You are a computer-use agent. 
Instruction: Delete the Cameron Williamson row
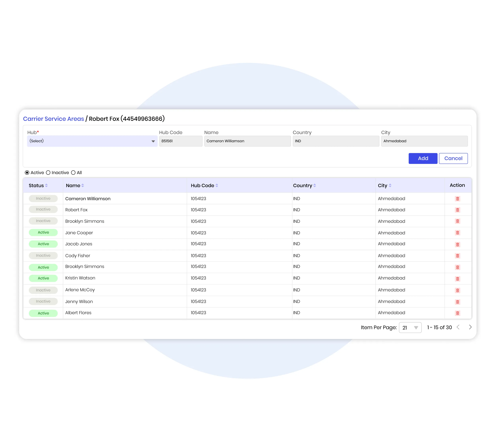point(457,199)
